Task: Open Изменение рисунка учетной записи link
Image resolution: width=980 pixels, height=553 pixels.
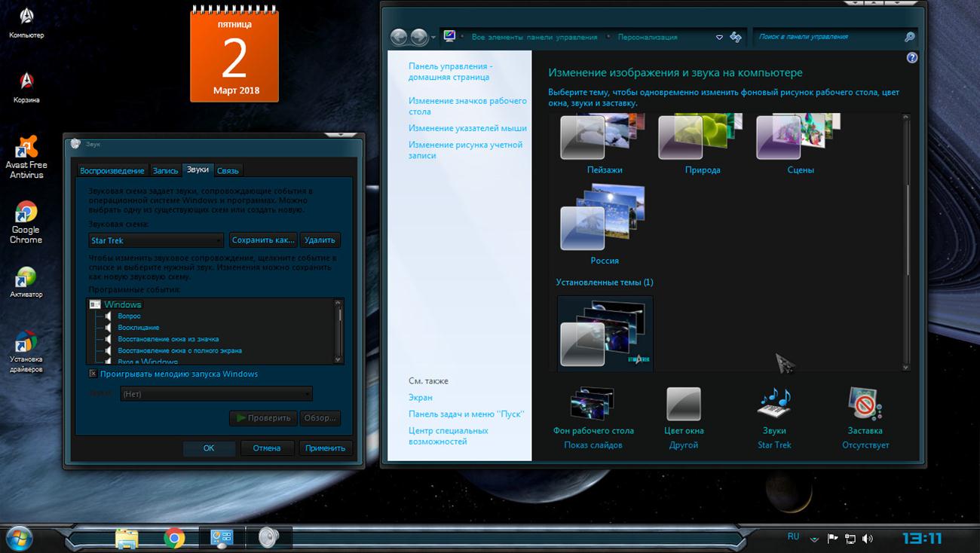Action: click(465, 150)
